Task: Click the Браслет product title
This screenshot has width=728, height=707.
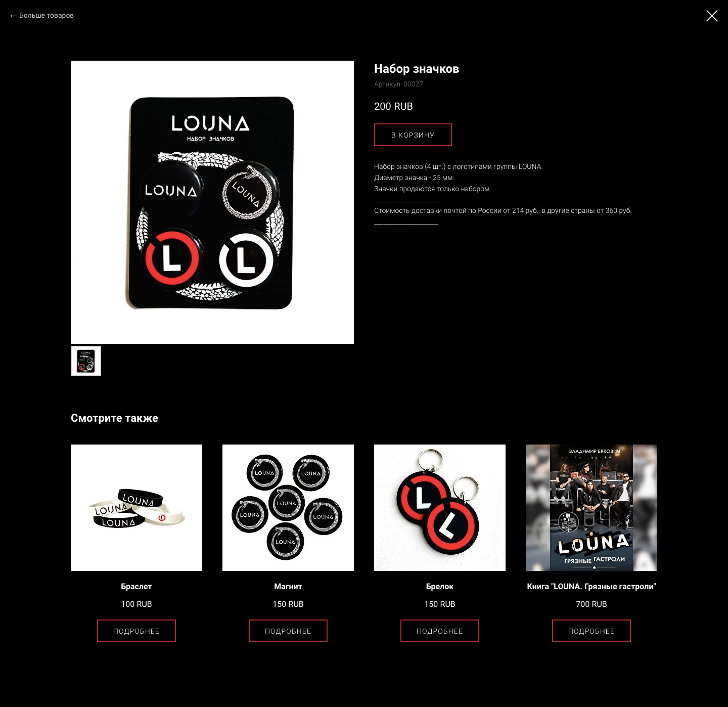Action: pos(136,587)
